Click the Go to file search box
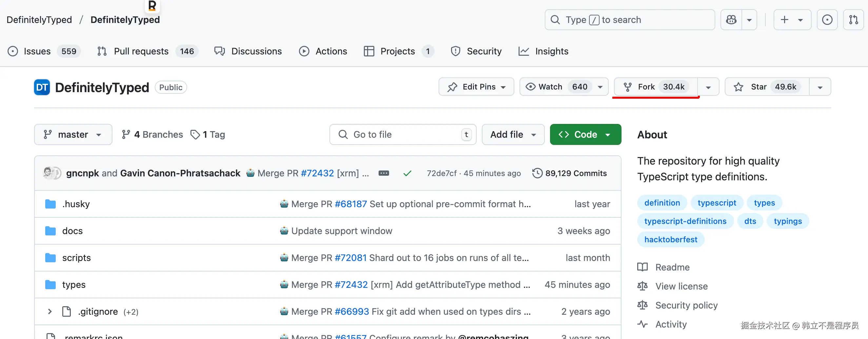This screenshot has width=868, height=339. 403,134
